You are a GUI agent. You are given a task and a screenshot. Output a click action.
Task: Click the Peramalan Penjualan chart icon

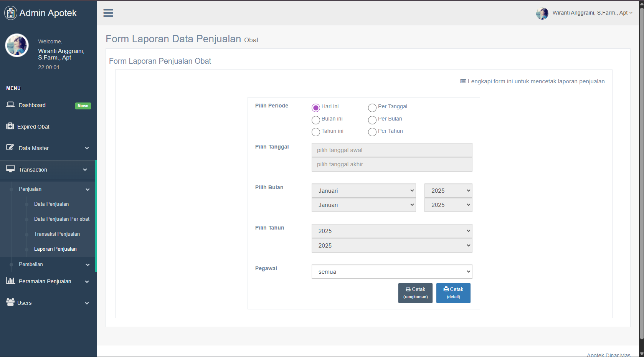pyautogui.click(x=10, y=281)
